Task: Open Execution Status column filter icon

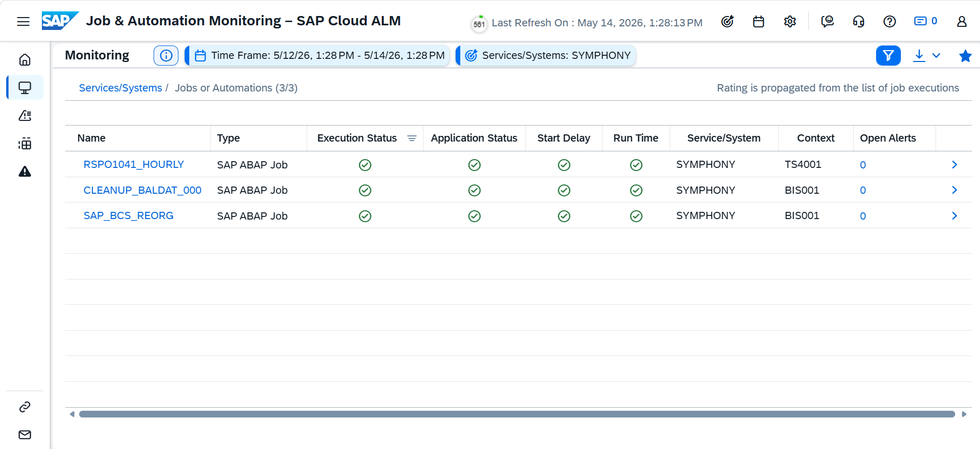Action: (x=412, y=138)
